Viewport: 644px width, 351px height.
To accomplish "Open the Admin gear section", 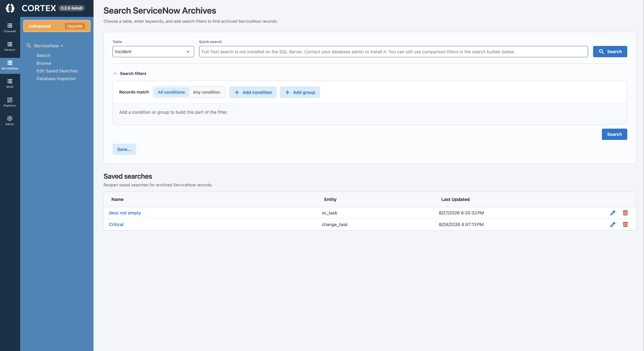I will (x=10, y=121).
